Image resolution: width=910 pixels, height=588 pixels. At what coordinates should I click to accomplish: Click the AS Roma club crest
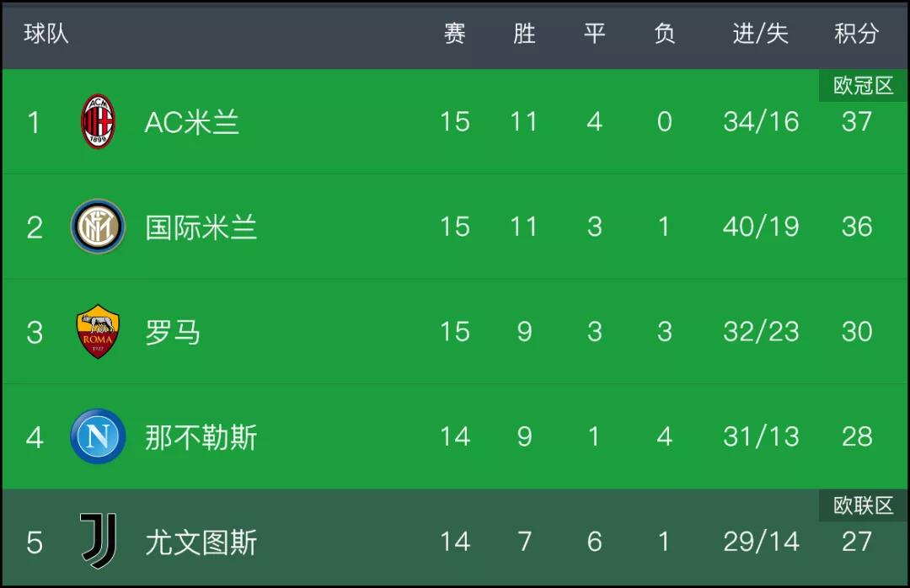pyautogui.click(x=98, y=331)
